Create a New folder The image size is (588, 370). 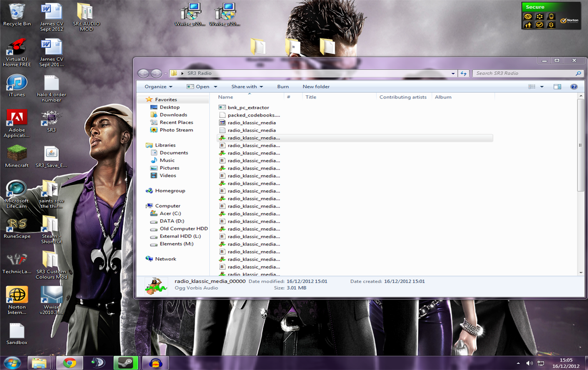coord(316,86)
